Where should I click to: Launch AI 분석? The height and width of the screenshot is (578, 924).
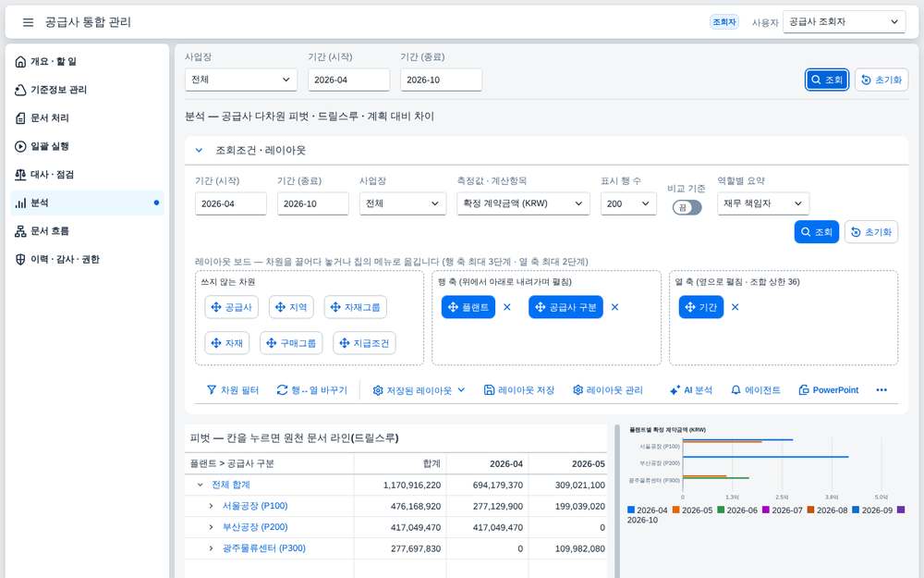(691, 390)
